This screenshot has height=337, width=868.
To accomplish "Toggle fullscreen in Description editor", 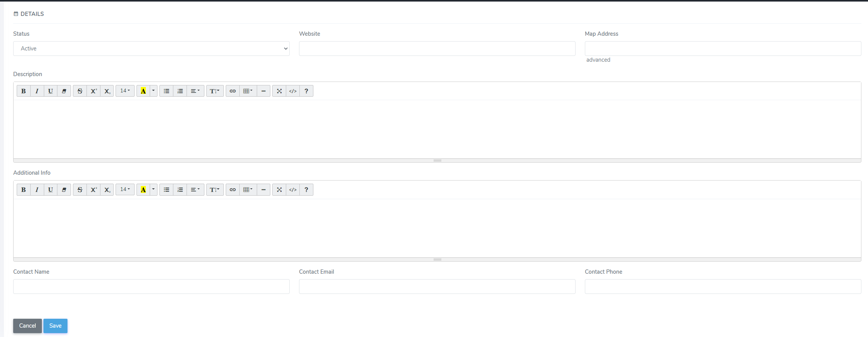I will (x=279, y=91).
